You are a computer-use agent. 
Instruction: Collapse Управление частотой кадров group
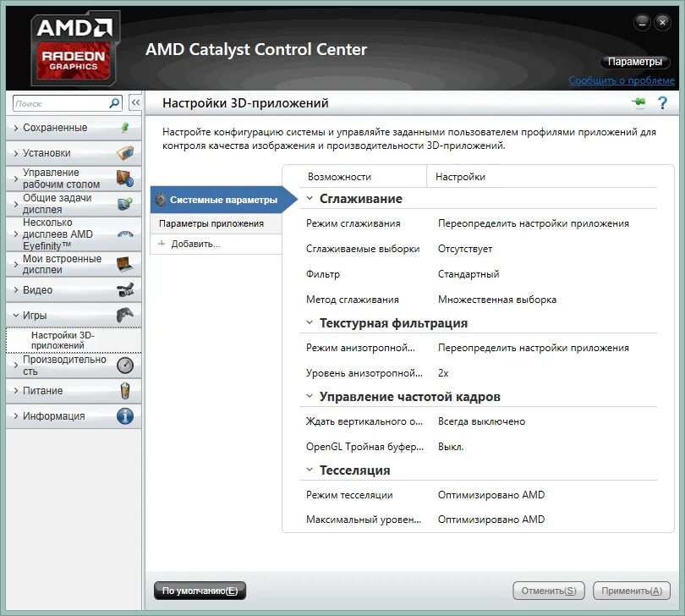310,396
